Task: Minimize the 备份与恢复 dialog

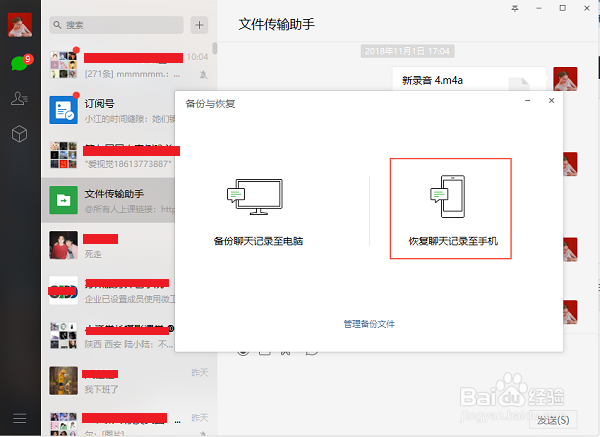Action: point(528,101)
